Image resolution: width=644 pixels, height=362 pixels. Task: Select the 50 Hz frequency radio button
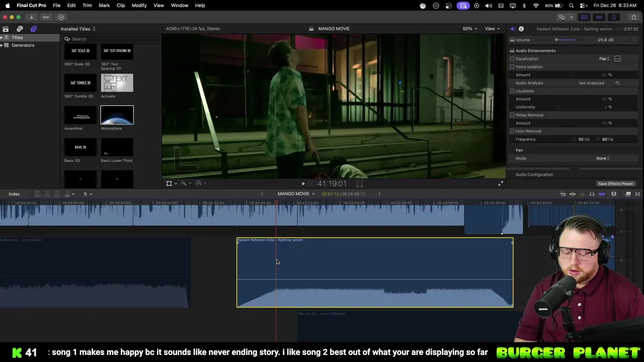(x=574, y=139)
